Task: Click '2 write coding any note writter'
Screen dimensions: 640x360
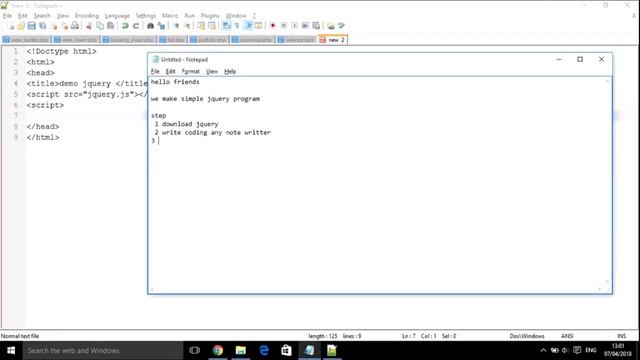Action: coord(213,132)
